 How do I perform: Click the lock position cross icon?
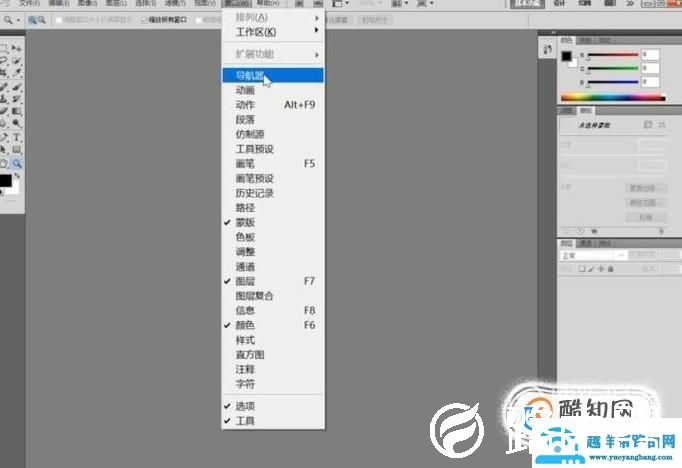point(601,269)
